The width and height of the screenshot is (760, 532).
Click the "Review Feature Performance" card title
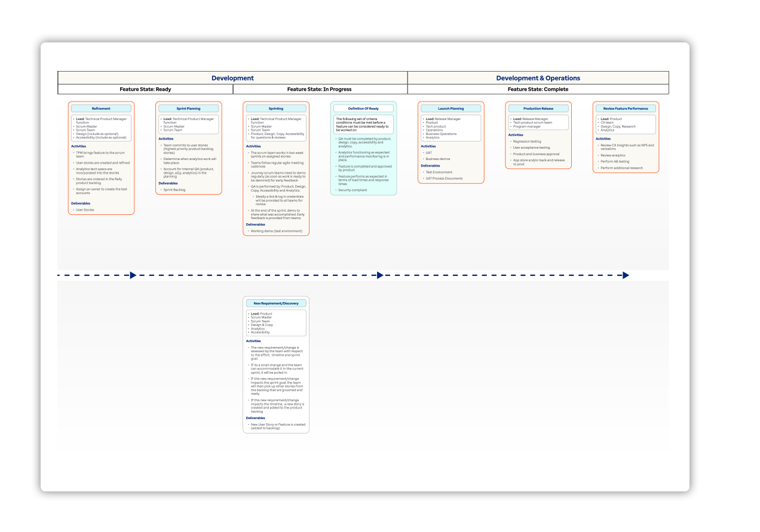pos(626,109)
